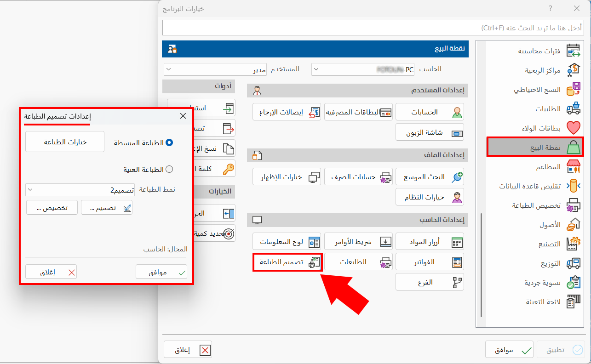Open the Customer screen (شاشة الزبون) button
Screen dimensions: 591x364
[x=430, y=132]
